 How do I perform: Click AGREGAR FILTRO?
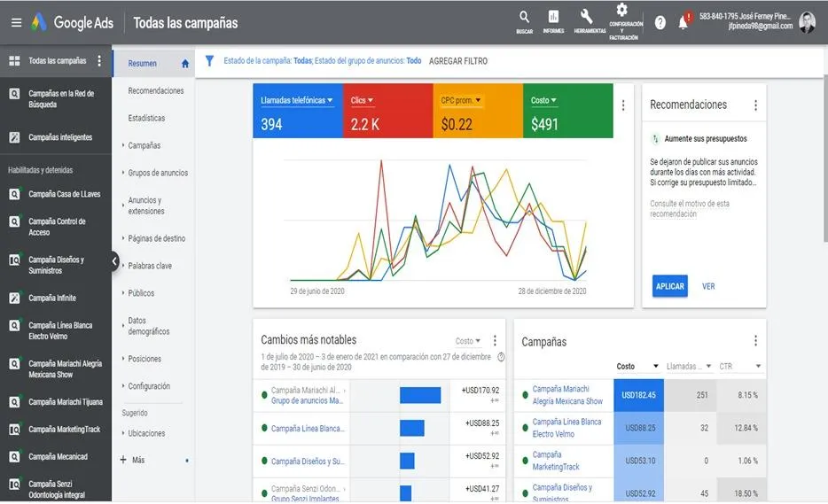[x=457, y=61]
